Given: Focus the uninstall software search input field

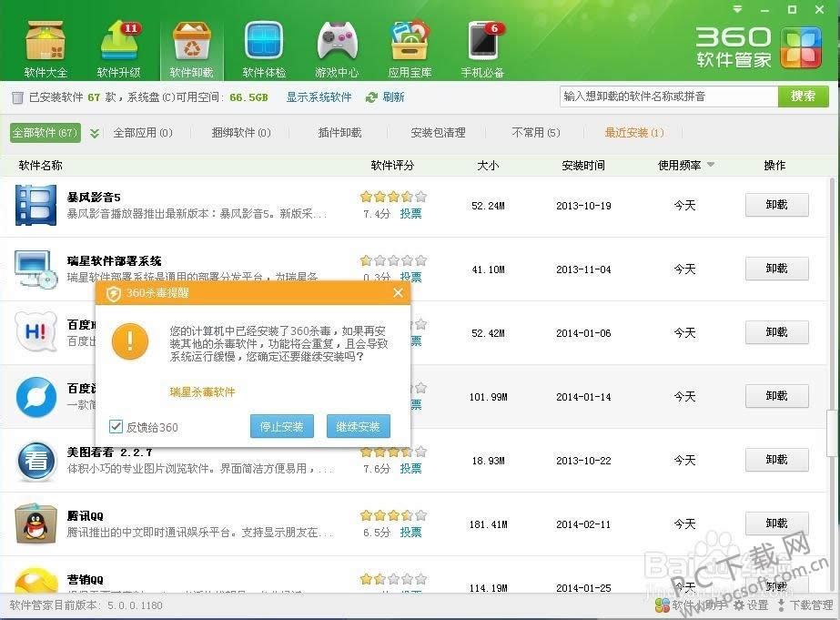Looking at the screenshot, I should pos(669,97).
